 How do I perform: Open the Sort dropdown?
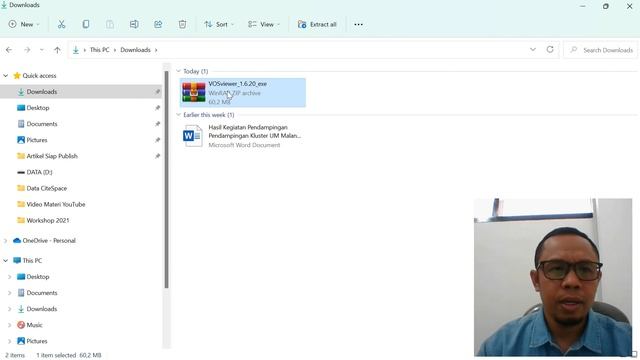tap(219, 24)
